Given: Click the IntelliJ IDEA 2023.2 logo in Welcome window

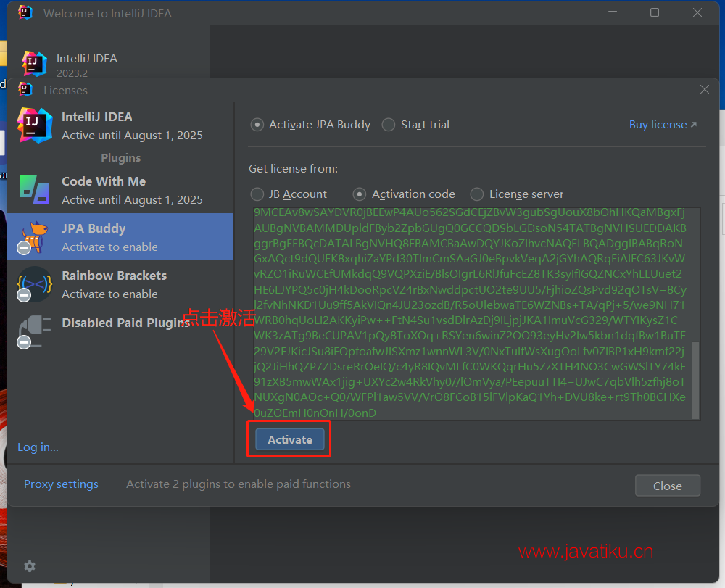Looking at the screenshot, I should (35, 64).
